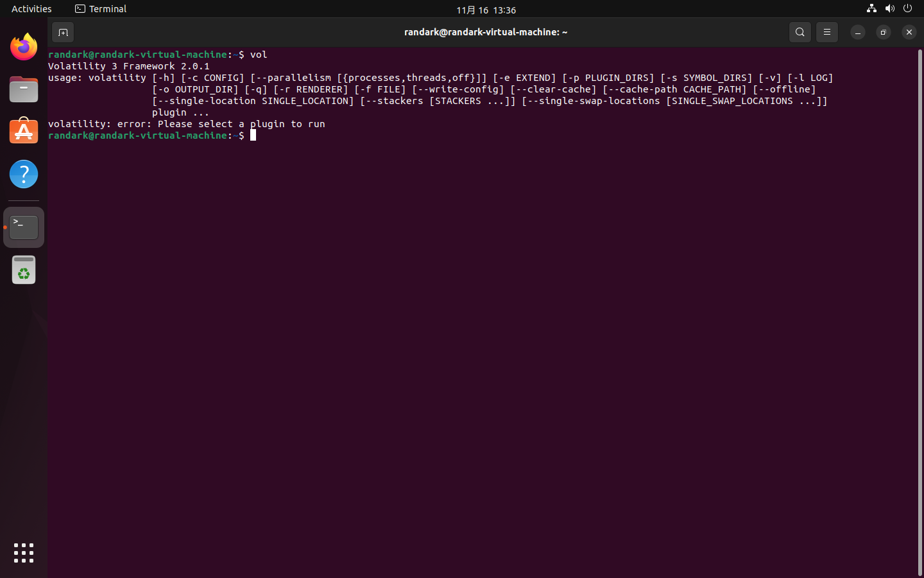Open terminal search

click(800, 32)
